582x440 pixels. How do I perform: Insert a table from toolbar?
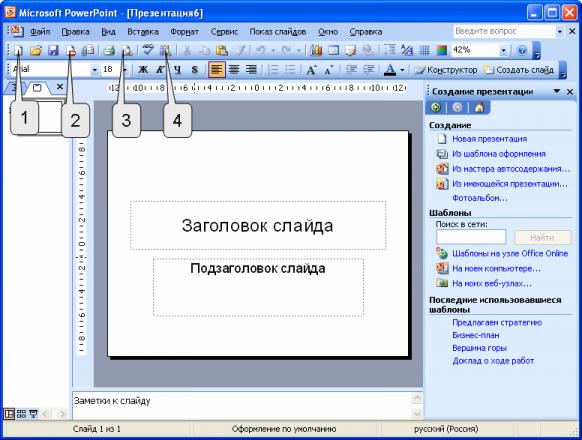[333, 50]
